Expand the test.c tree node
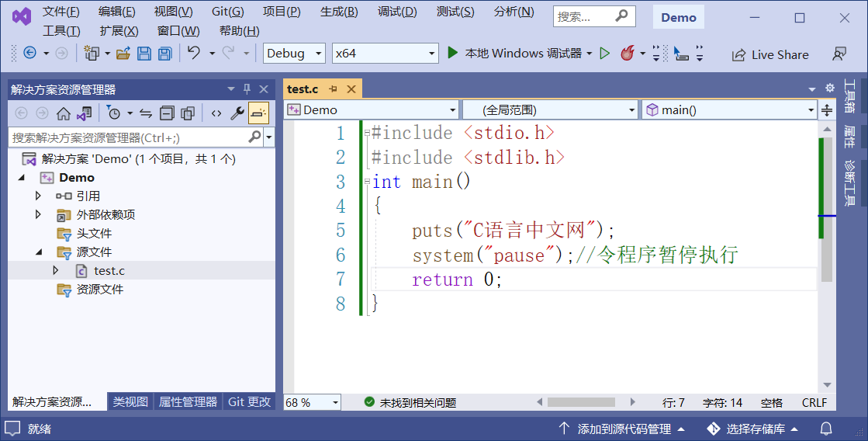The image size is (868, 441). pyautogui.click(x=56, y=270)
